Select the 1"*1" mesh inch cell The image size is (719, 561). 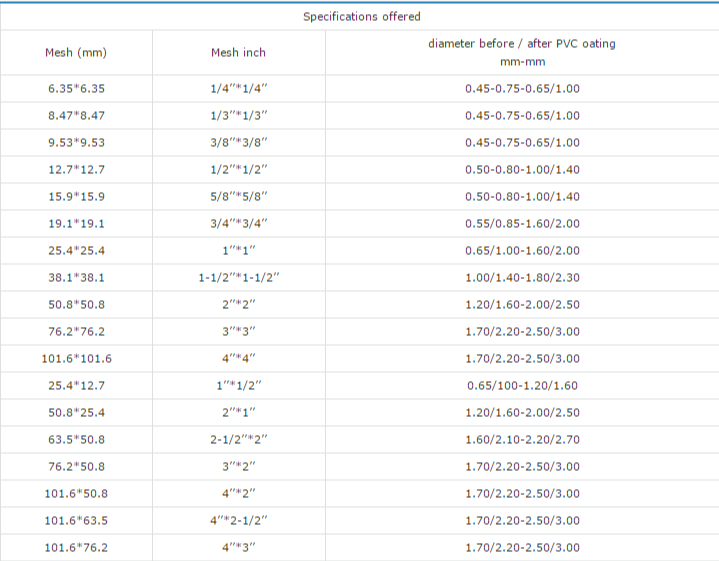tap(238, 250)
